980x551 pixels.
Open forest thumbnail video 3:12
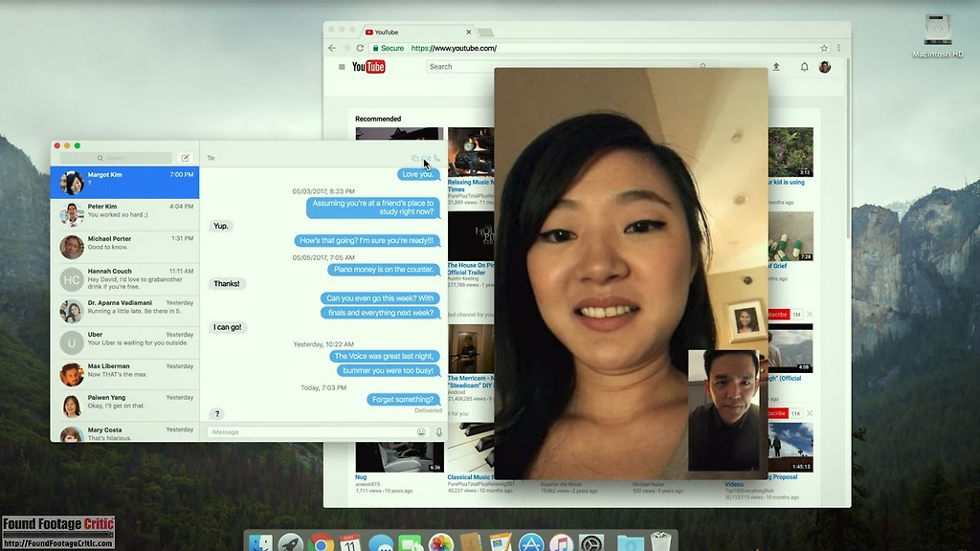791,152
